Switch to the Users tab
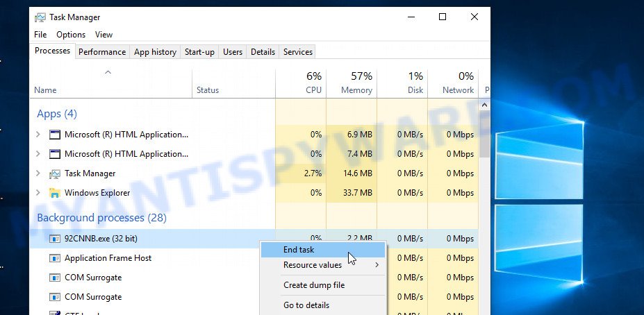The height and width of the screenshot is (315, 644). click(x=233, y=52)
